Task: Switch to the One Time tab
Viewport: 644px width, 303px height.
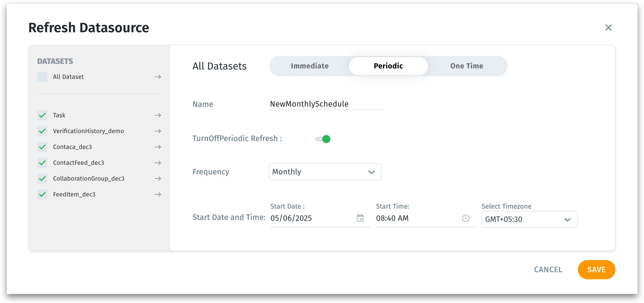Action: (x=466, y=66)
